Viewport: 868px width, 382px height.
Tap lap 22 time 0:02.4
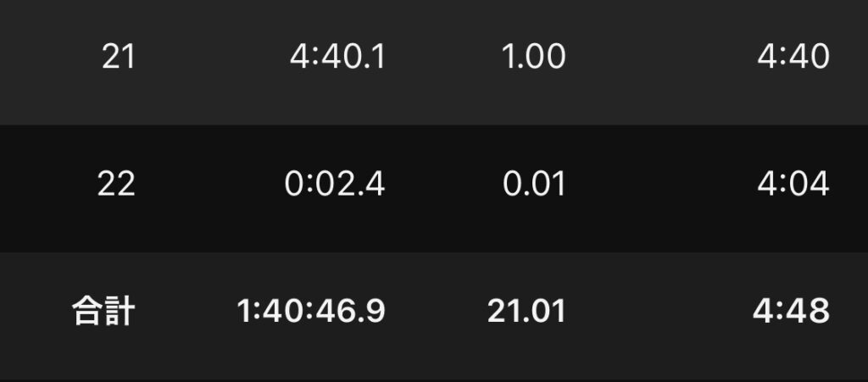(x=334, y=184)
